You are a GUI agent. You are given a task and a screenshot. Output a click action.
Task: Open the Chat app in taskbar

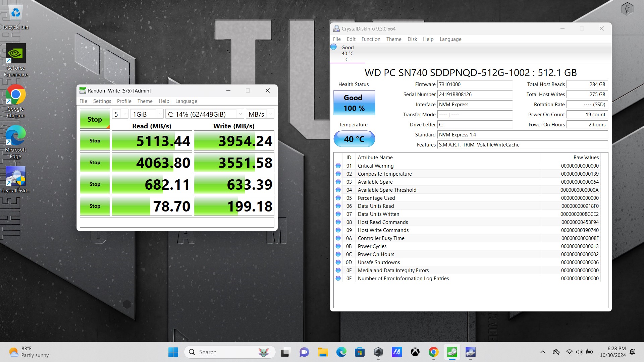click(x=304, y=352)
